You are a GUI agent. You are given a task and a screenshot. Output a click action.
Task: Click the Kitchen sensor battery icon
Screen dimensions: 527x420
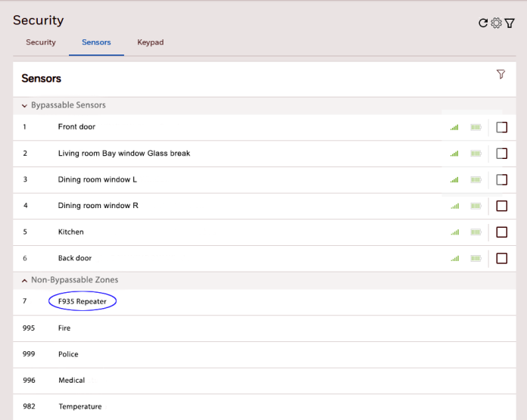click(x=476, y=232)
